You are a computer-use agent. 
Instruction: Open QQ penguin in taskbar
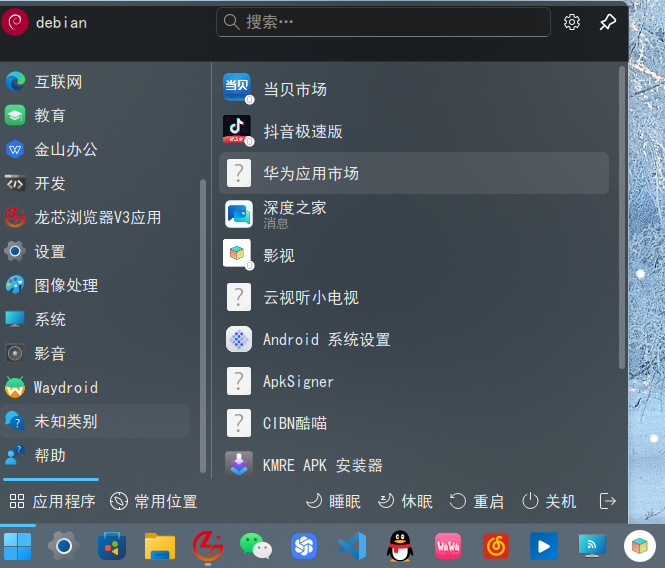400,546
